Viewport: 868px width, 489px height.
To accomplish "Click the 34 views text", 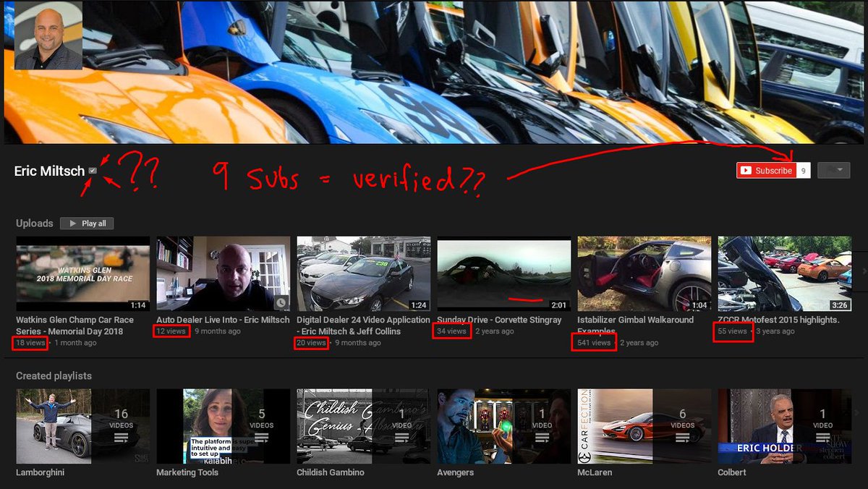I will click(452, 331).
